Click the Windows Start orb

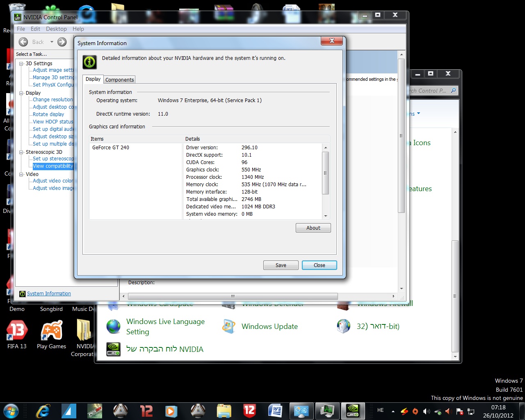coord(11,411)
